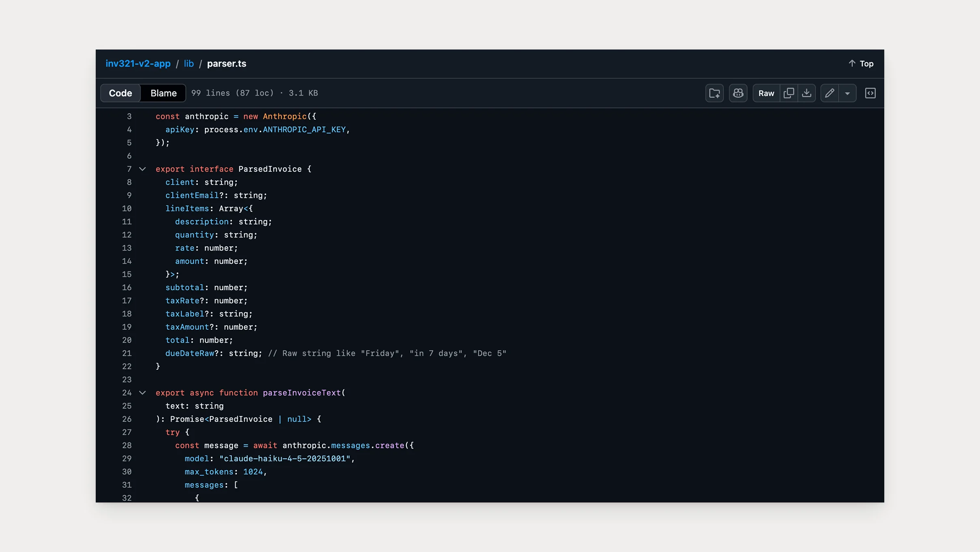Select line number 21
Image resolution: width=980 pixels, height=552 pixels.
[127, 353]
